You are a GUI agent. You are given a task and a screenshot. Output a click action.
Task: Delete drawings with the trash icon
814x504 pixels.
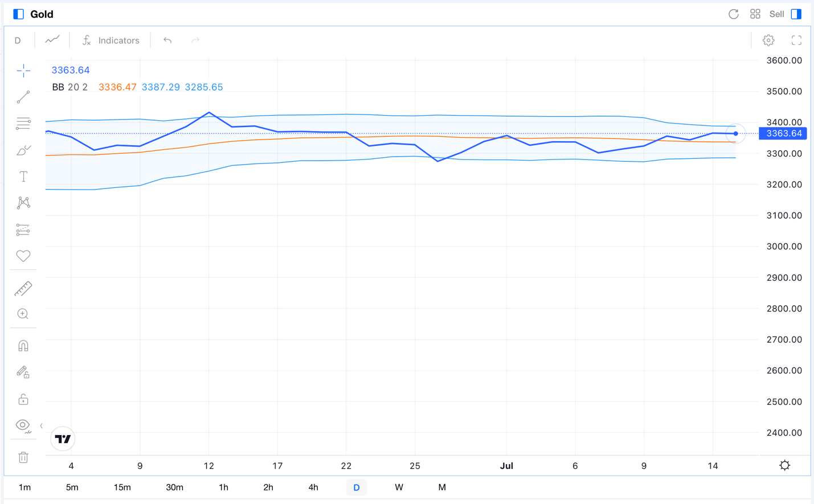click(x=23, y=457)
